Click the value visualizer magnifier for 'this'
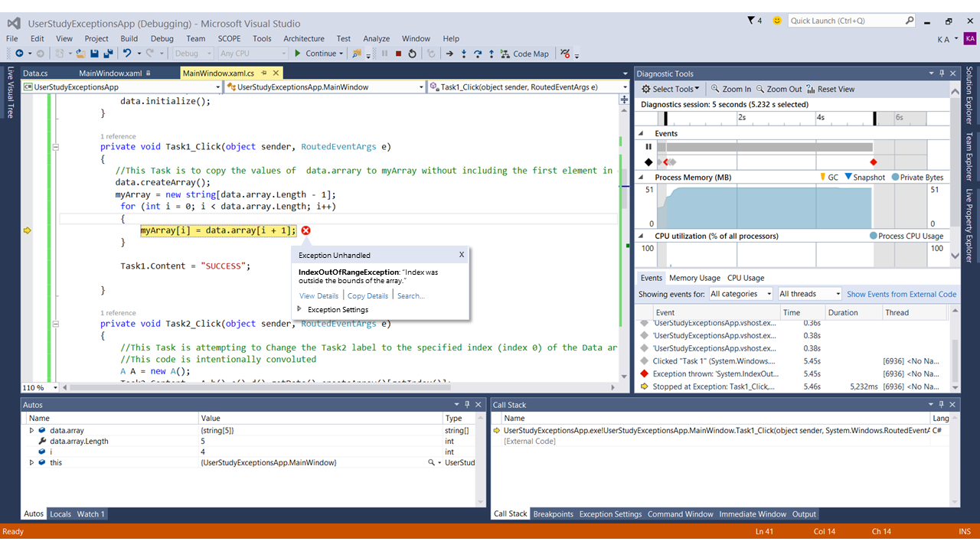980x551 pixels. coord(432,463)
